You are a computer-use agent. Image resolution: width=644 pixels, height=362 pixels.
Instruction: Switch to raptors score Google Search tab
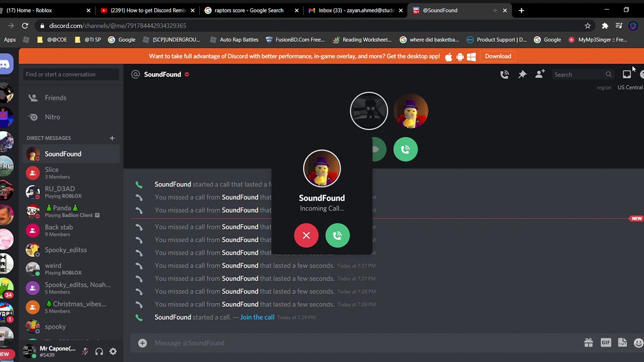[x=252, y=10]
